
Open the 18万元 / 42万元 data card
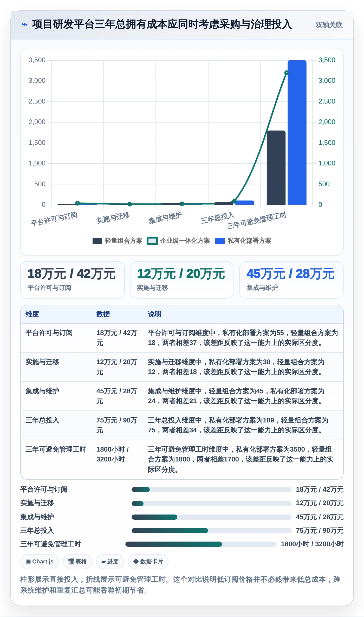pos(73,280)
